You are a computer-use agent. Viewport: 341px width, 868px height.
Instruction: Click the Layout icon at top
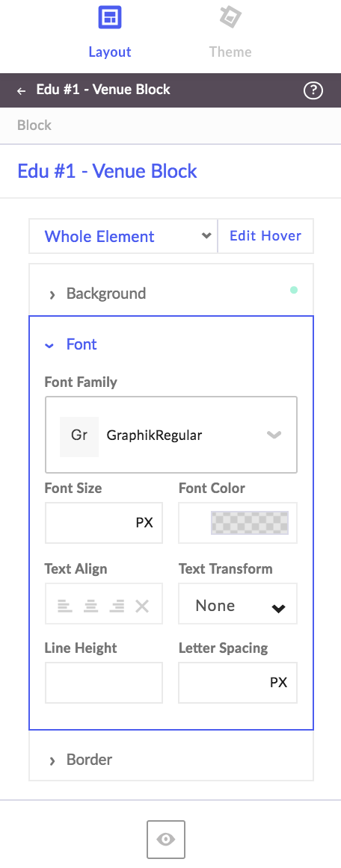110,17
